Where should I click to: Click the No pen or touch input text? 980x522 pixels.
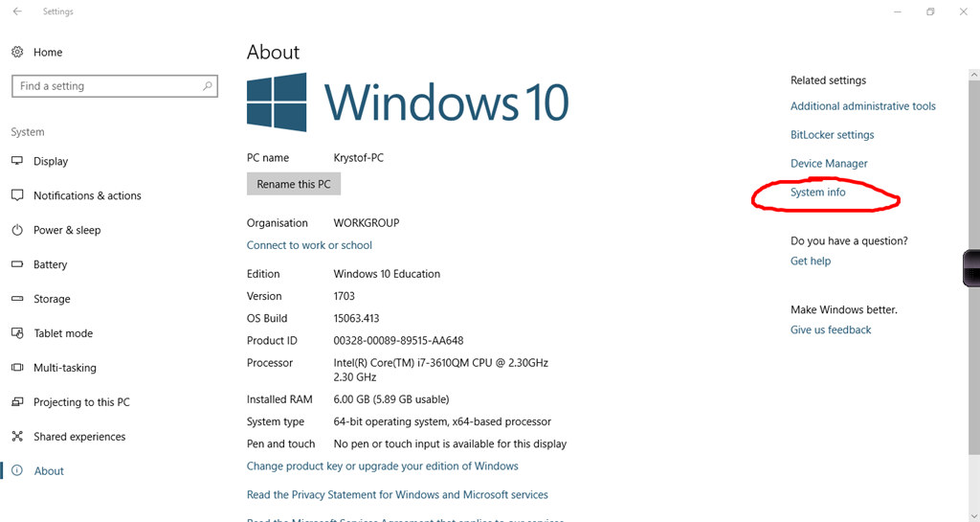(450, 443)
